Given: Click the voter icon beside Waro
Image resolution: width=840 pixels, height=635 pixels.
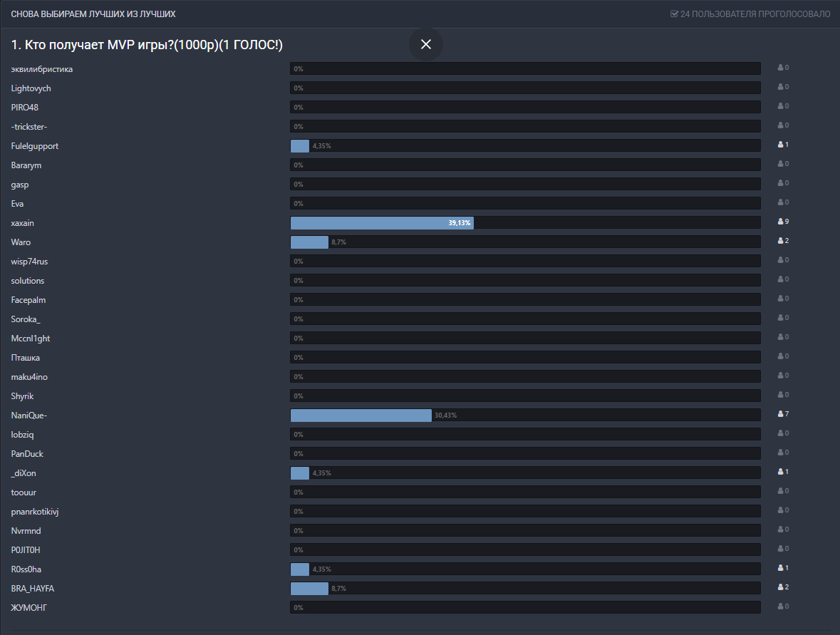Looking at the screenshot, I should [780, 241].
